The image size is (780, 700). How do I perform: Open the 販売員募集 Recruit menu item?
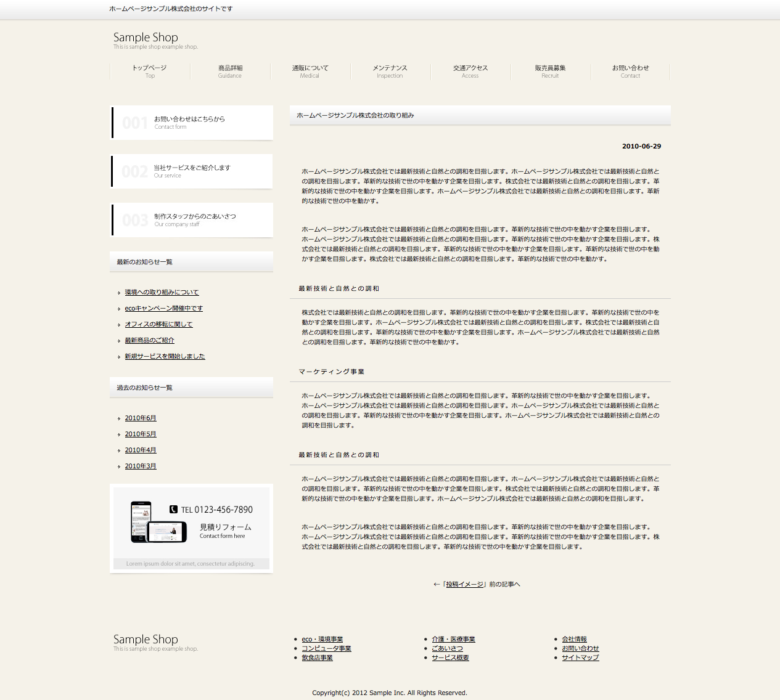coord(550,71)
